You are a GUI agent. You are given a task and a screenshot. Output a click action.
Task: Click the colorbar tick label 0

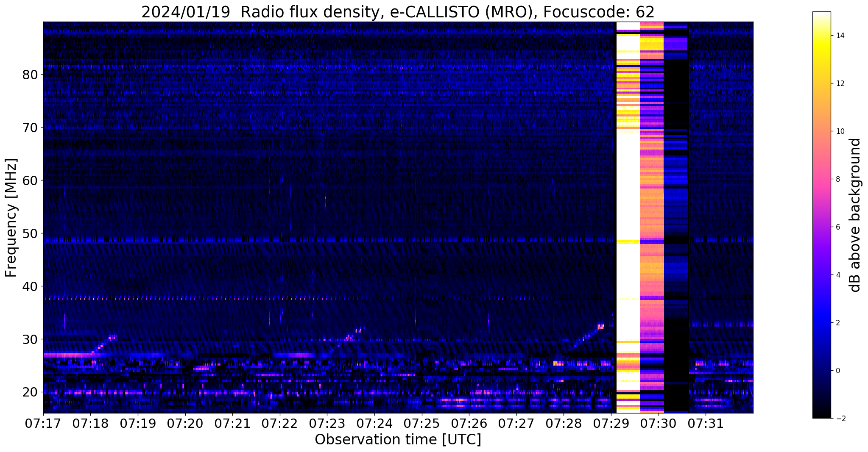[837, 371]
